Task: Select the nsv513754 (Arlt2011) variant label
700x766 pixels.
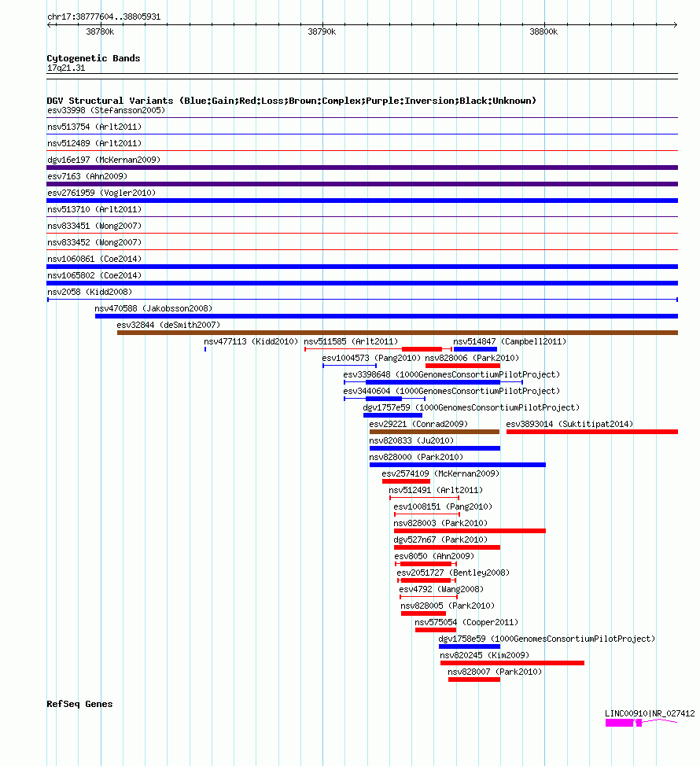Action: [x=94, y=127]
